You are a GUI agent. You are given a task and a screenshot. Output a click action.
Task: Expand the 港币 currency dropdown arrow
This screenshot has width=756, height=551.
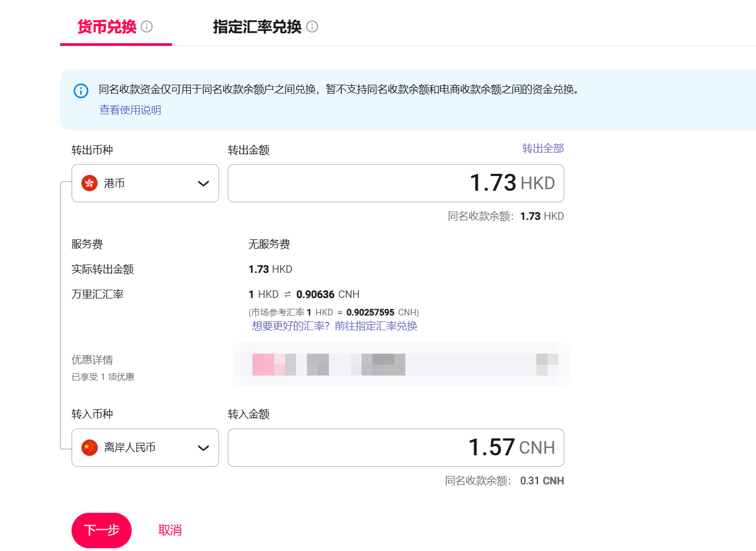click(x=203, y=184)
